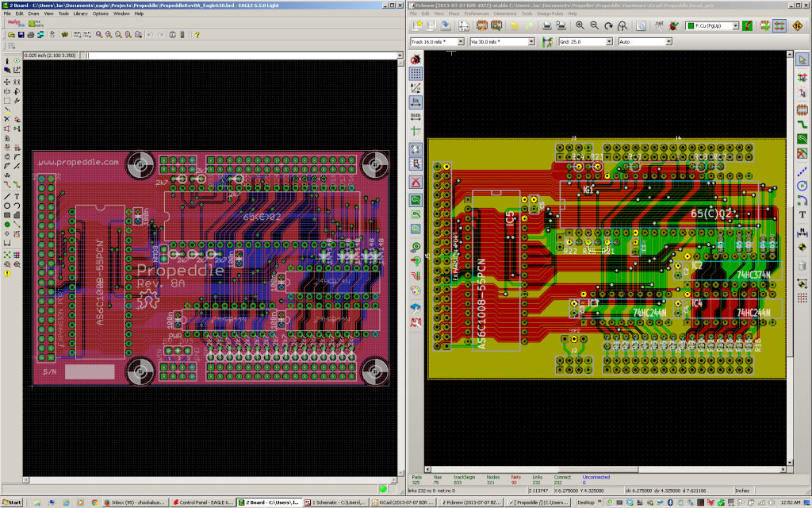Select the add text T tool in Pcbnew

tap(802, 214)
